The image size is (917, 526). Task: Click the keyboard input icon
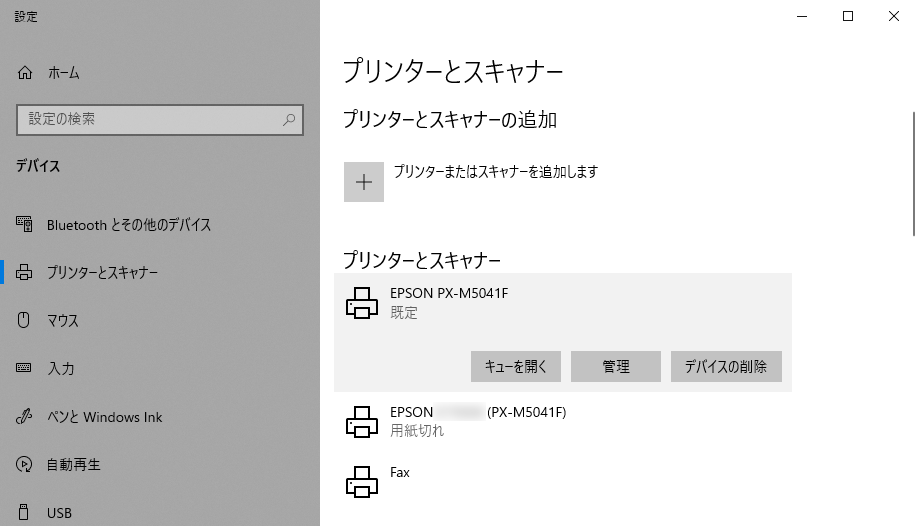pyautogui.click(x=25, y=369)
